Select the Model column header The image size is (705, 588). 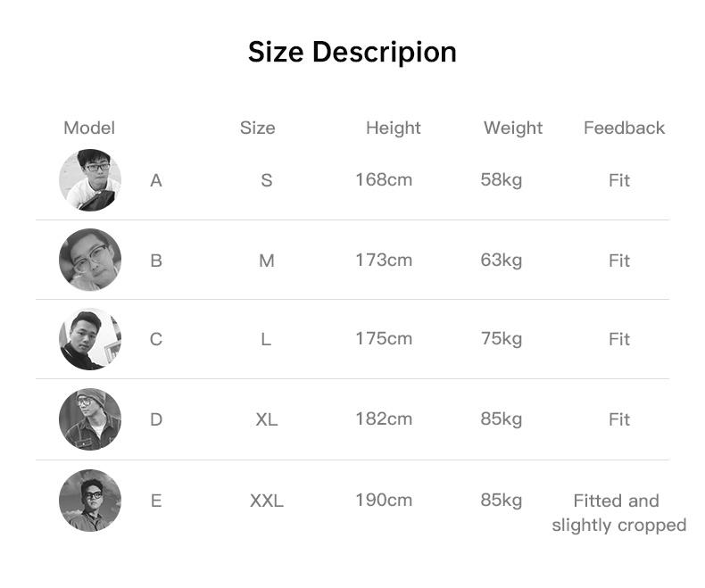pos(89,128)
